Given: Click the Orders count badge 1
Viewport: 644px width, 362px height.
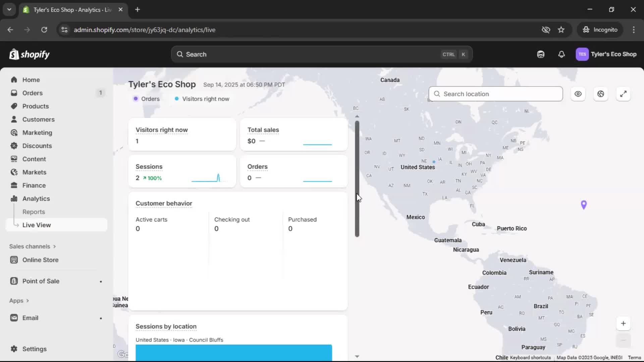Looking at the screenshot, I should (x=100, y=93).
